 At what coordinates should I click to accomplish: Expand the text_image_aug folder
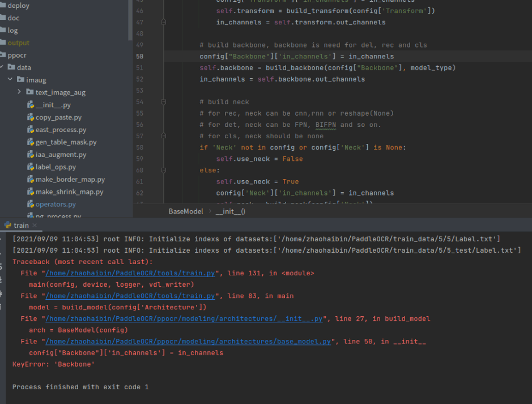click(19, 92)
